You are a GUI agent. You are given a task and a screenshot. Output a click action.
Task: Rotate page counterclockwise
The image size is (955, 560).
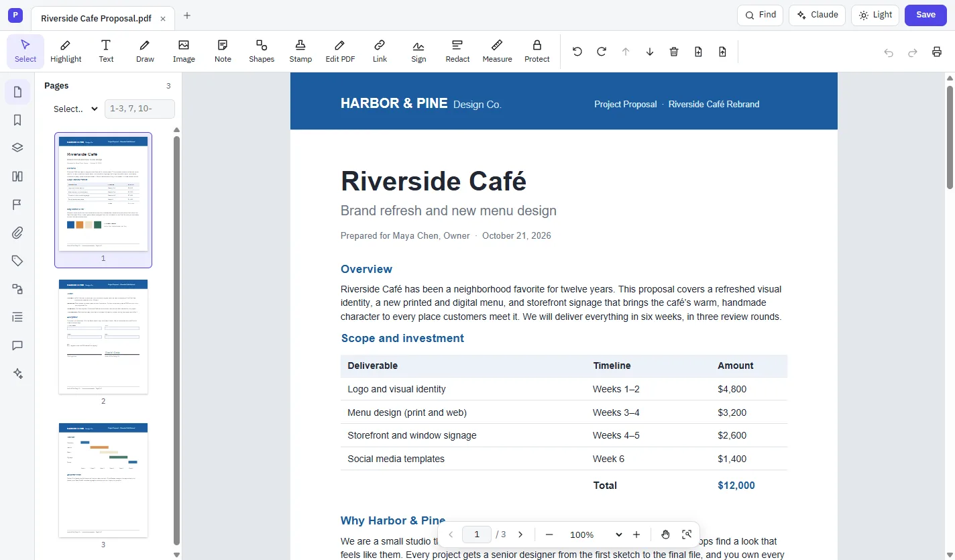pyautogui.click(x=577, y=52)
